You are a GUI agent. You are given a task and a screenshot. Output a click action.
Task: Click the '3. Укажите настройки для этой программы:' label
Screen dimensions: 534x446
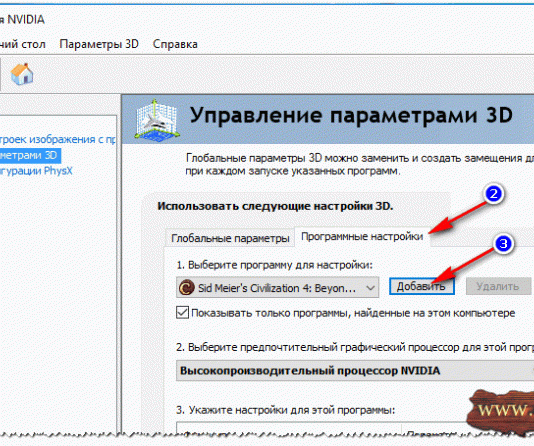point(285,410)
